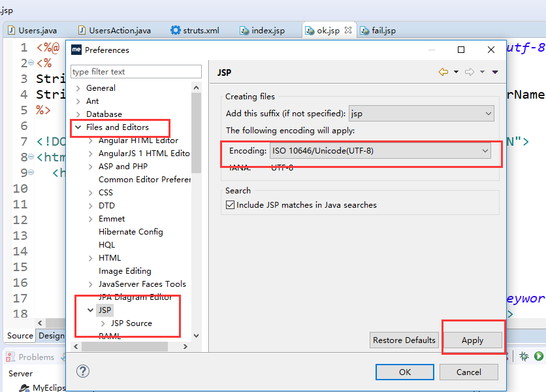Select AngularJS 1 HTML Editor item
The height and width of the screenshot is (392, 546).
(144, 154)
